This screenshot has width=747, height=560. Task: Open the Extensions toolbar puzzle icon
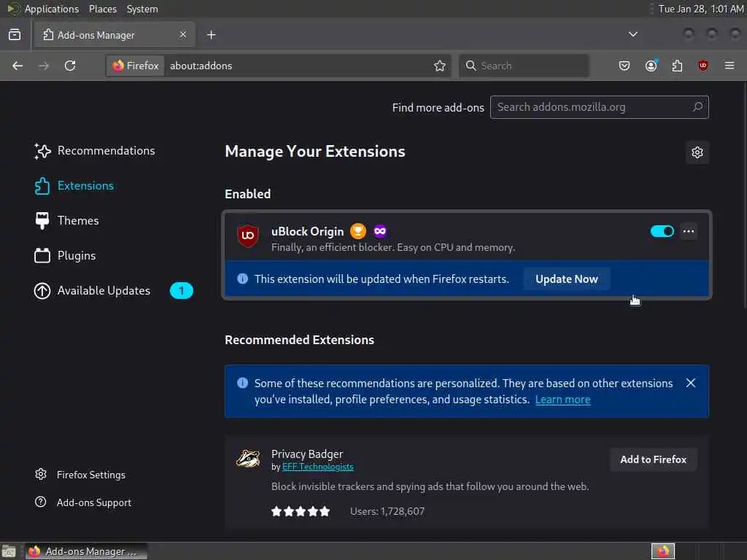click(x=677, y=66)
